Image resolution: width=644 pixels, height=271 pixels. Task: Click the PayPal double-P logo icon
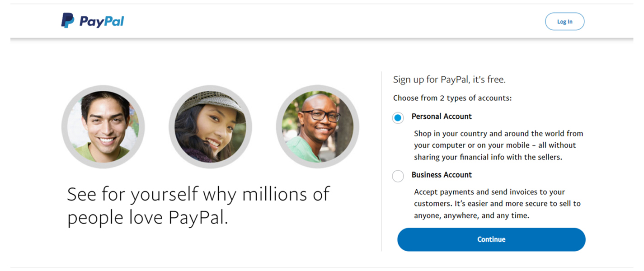click(68, 21)
